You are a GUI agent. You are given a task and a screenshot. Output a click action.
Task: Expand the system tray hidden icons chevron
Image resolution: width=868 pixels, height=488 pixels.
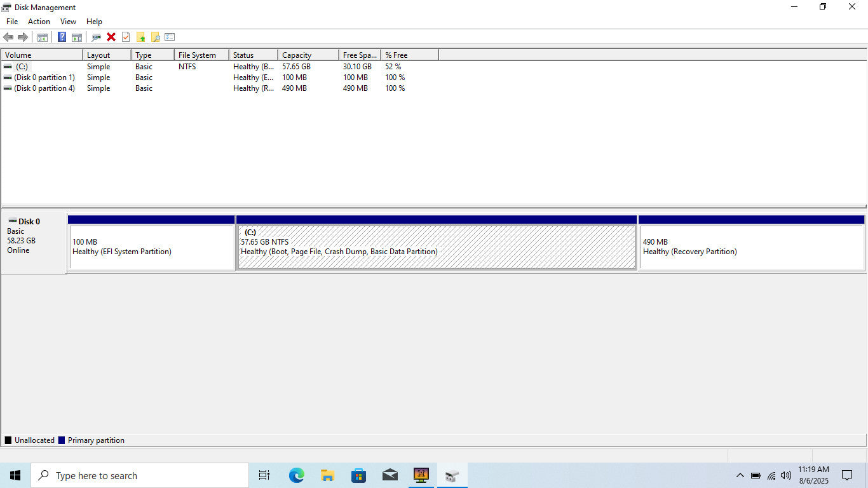click(x=740, y=475)
